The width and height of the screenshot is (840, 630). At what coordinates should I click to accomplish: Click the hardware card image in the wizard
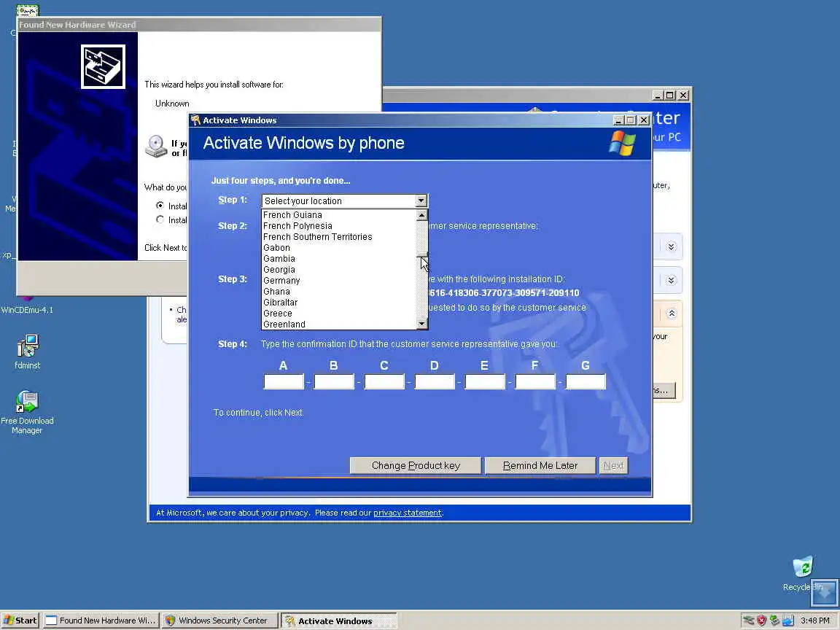coord(103,66)
